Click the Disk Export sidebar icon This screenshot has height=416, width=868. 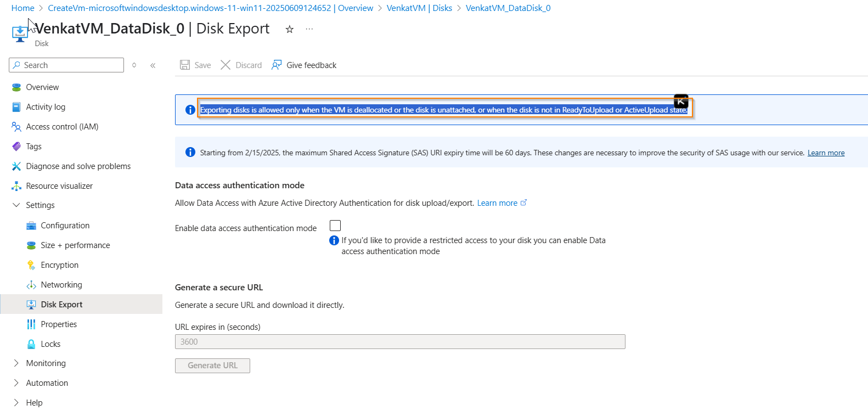pyautogui.click(x=31, y=305)
